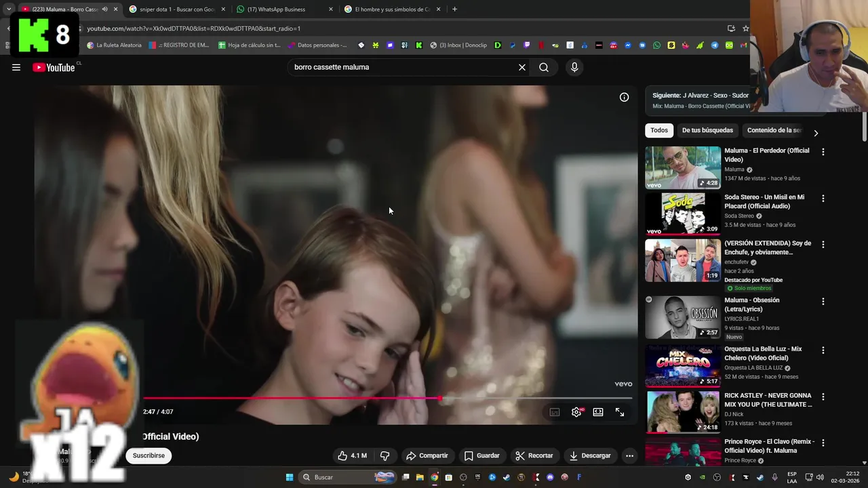Open options menu for Maluma Obsesión
The height and width of the screenshot is (488, 868).
pos(823,302)
